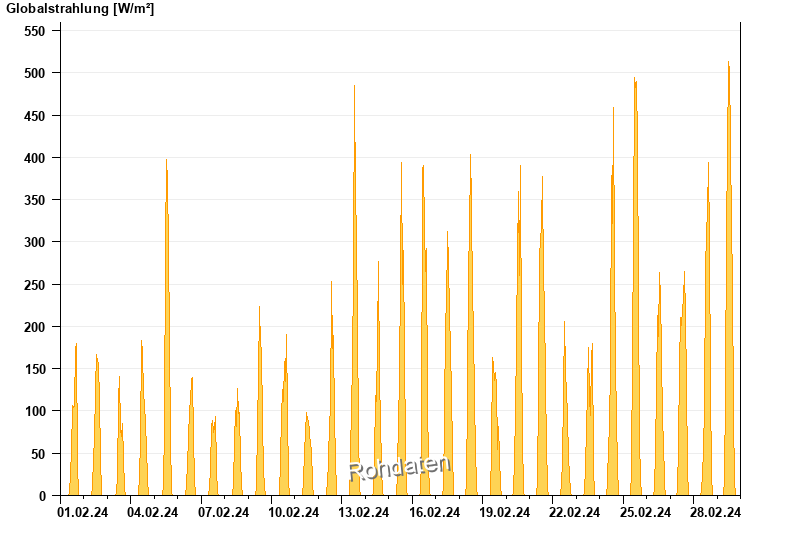Select the 01.02.24 date label

pos(83,513)
